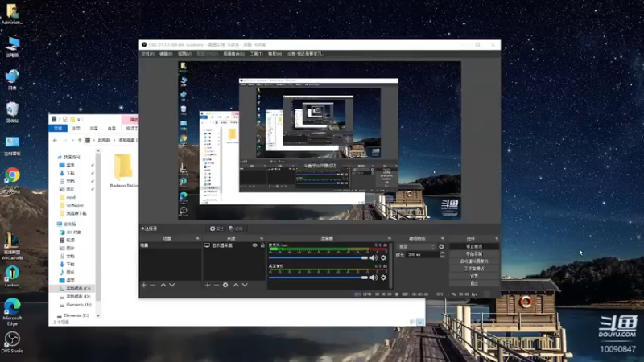Pop out the Sources dock icon
644x362 pixels.
pos(262,238)
